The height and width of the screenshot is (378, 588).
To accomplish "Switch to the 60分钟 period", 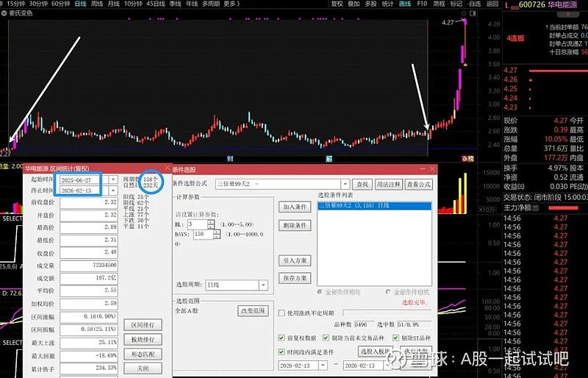I will coord(61,4).
